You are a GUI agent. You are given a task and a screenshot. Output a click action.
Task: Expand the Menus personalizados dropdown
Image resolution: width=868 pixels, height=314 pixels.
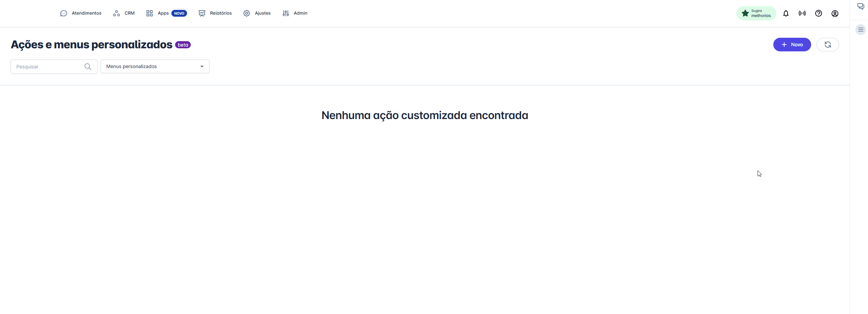click(x=155, y=66)
